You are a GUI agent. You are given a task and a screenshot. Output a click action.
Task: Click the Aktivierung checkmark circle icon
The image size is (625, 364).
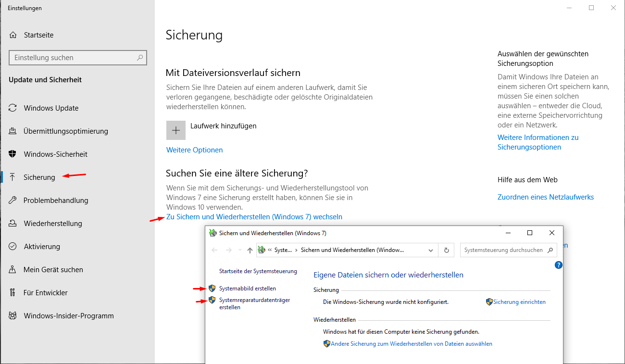pyautogui.click(x=13, y=247)
